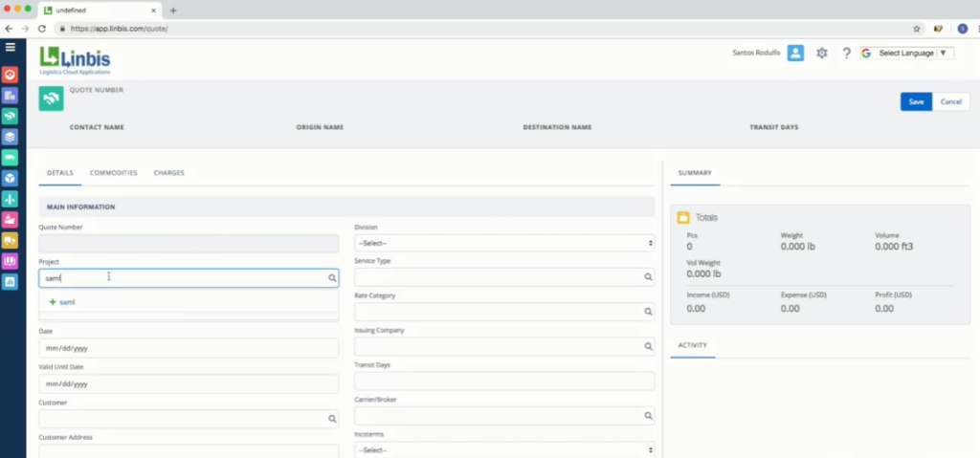Select the Activity tab

pos(693,345)
